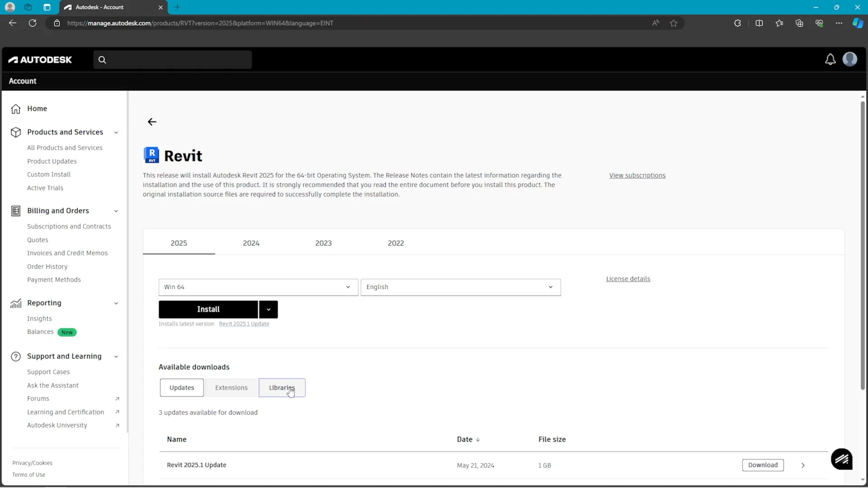The width and height of the screenshot is (868, 488).
Task: Click the back arrow above Revit
Action: (152, 122)
